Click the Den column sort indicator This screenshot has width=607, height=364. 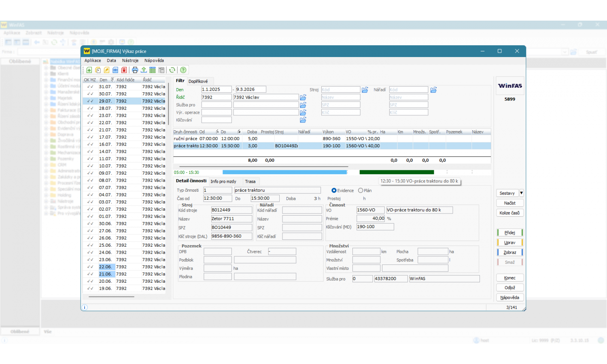[x=112, y=80]
